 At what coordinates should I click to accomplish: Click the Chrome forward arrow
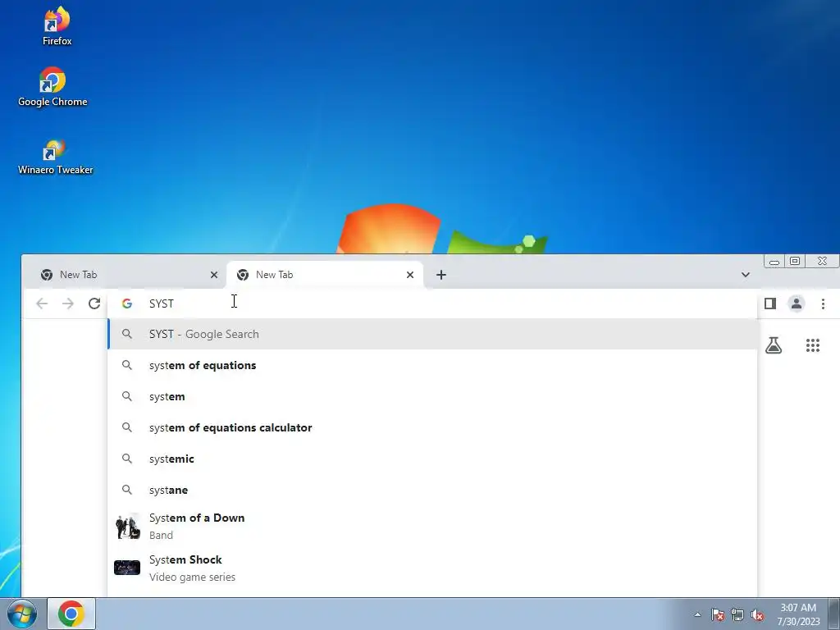click(68, 304)
